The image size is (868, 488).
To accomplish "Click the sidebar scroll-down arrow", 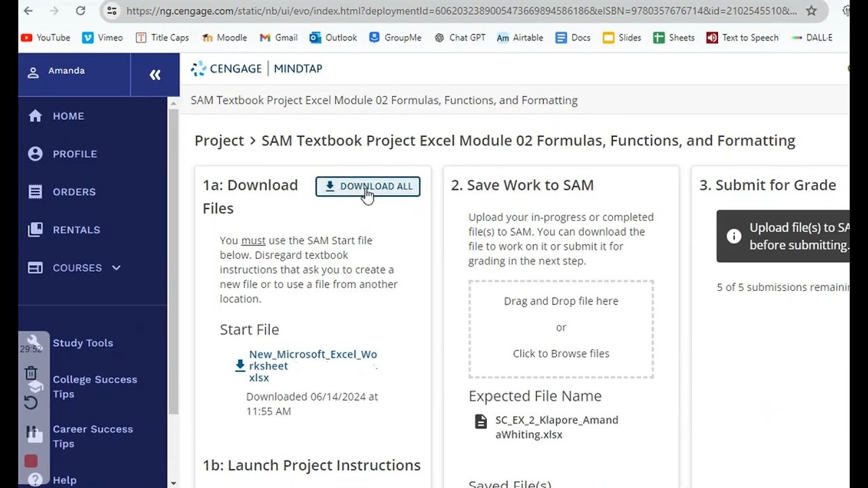I will (x=174, y=483).
